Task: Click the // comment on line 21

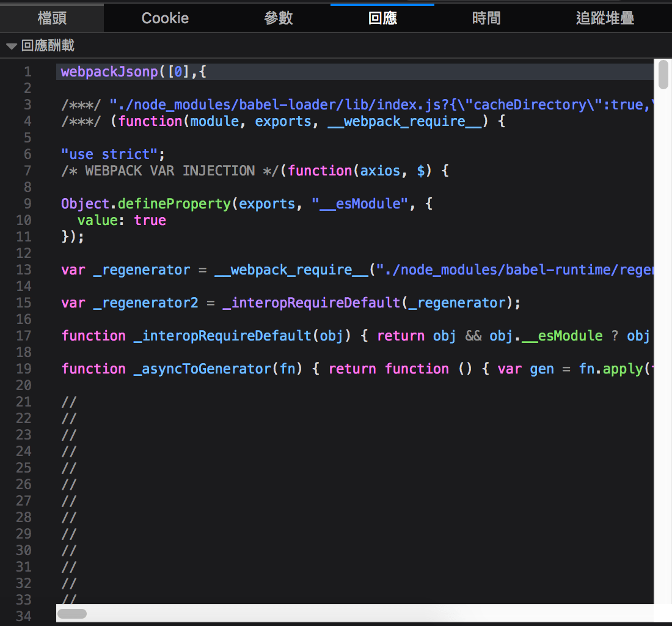Action: click(x=68, y=402)
